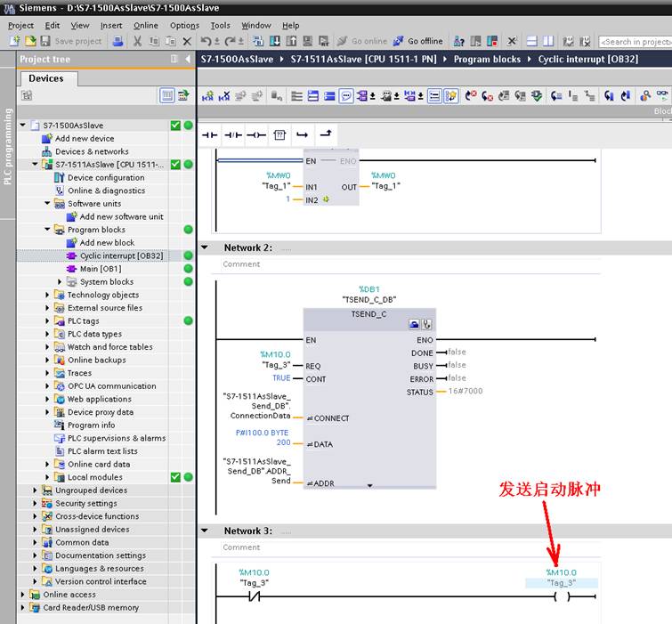Collapse the S7-1500AsSlave project node
This screenshot has height=624, width=672.
(23, 126)
